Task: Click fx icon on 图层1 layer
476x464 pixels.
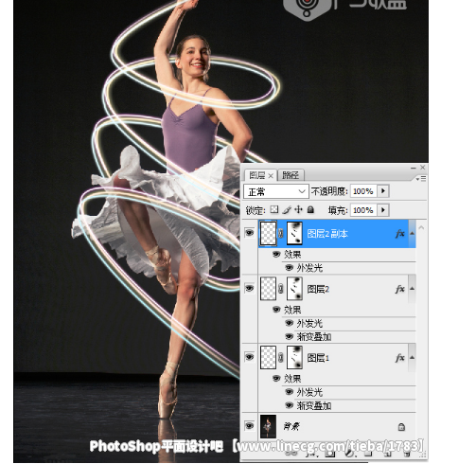Action: coord(400,358)
